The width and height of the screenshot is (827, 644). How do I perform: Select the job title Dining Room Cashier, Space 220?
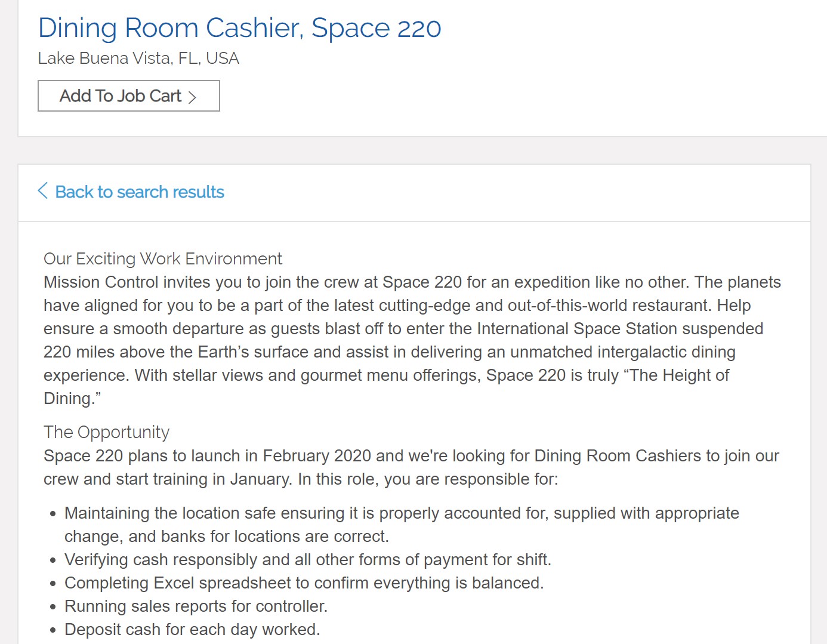tap(239, 28)
